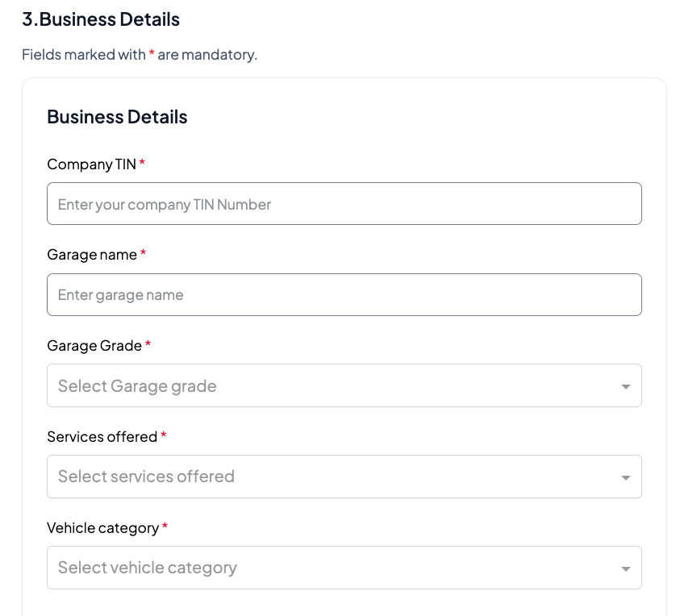Viewport: 676px width, 616px height.
Task: Click 'Select vehicle category' placeholder text
Action: [x=148, y=568]
